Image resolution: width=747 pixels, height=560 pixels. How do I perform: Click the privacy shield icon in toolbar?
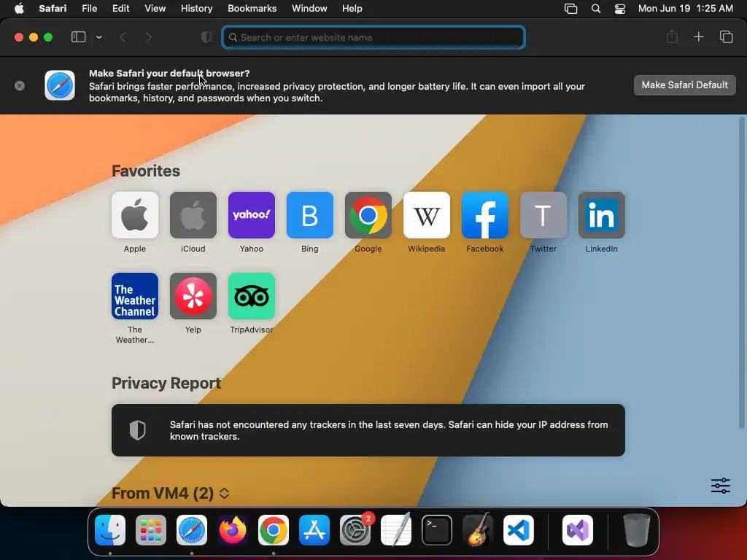click(x=206, y=37)
